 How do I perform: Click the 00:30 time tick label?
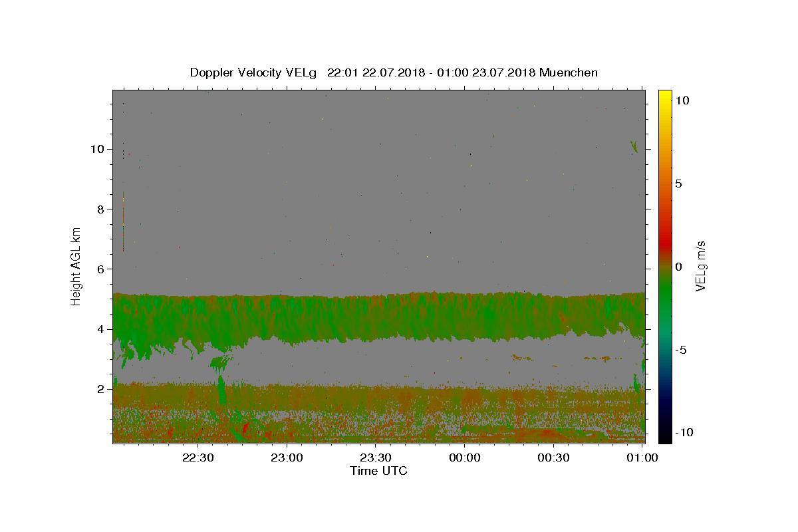[553, 458]
